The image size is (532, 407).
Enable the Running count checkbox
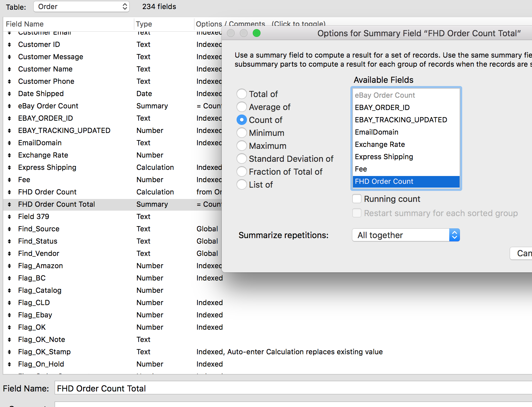pos(357,199)
